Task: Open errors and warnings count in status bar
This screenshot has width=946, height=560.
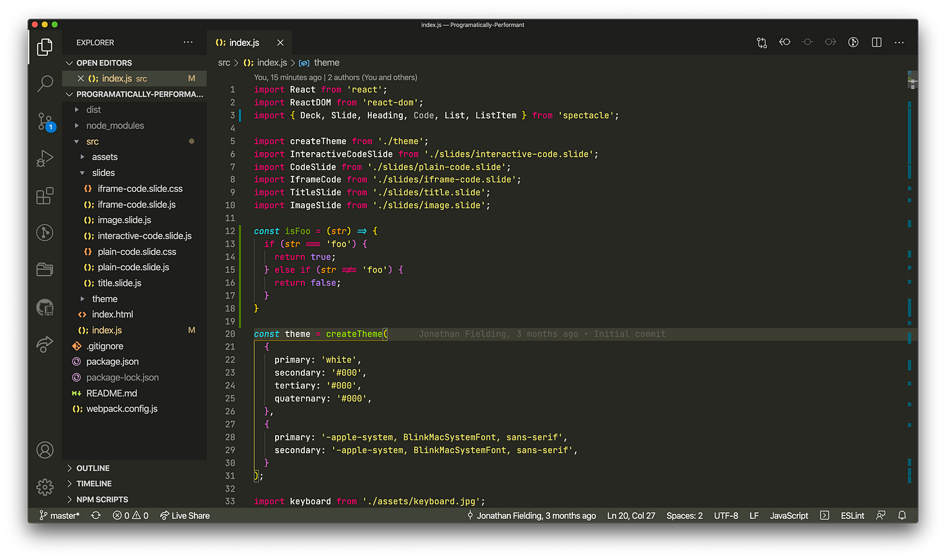Action: (130, 515)
